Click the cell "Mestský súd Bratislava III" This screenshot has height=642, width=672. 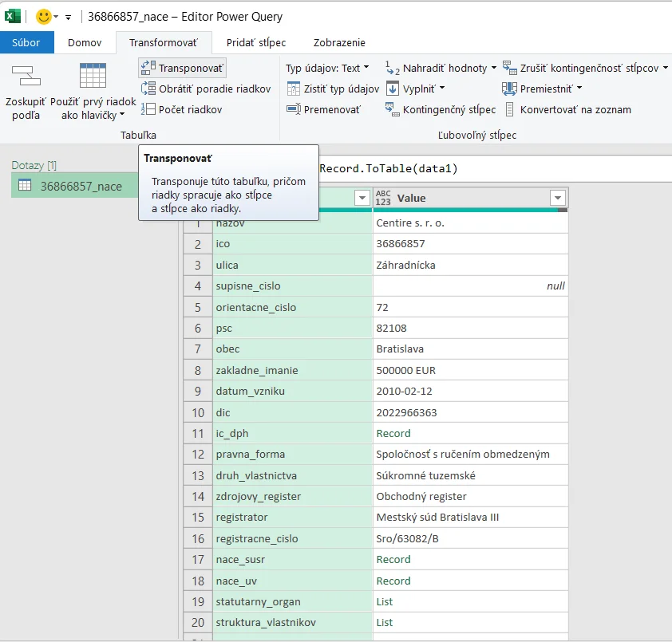(471, 518)
